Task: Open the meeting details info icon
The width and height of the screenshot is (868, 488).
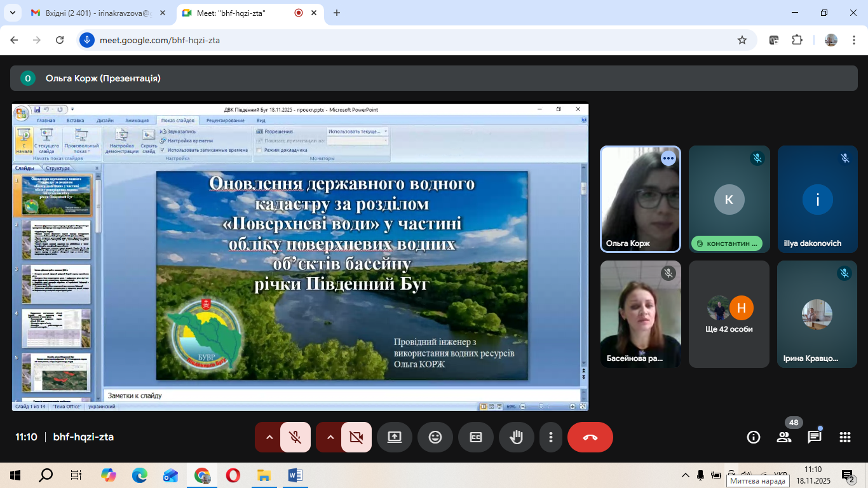Action: [x=754, y=437]
